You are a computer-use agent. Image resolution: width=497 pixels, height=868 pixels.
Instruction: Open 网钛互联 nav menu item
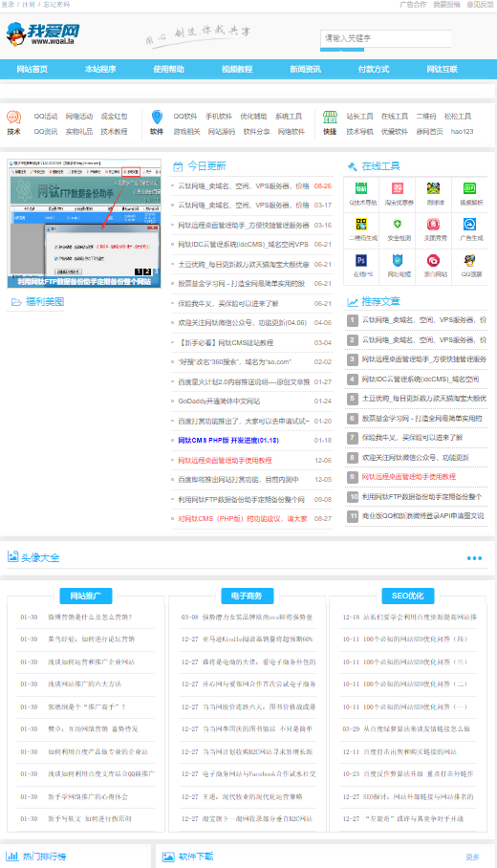[x=443, y=69]
